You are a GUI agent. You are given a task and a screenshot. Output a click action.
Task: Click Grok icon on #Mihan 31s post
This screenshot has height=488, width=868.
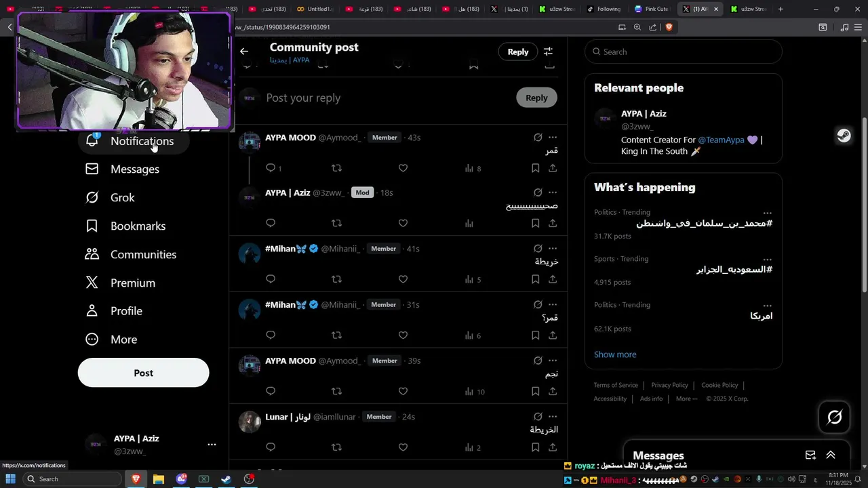pos(538,305)
